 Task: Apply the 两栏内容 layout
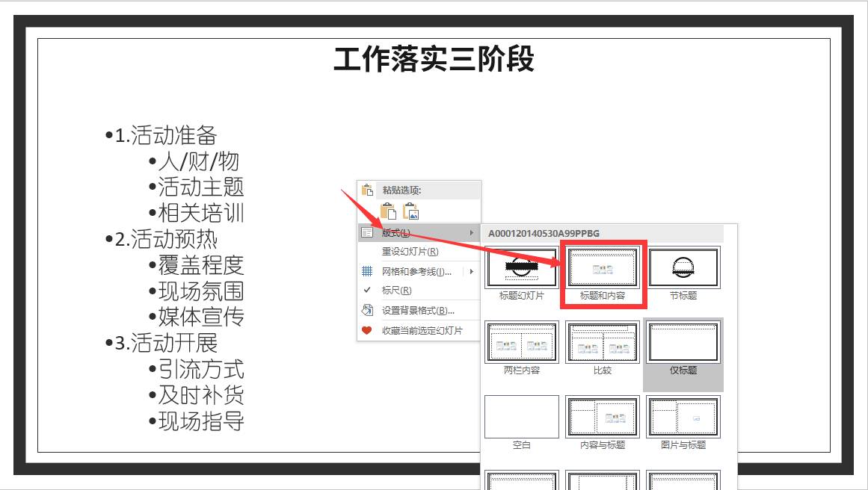pos(521,342)
